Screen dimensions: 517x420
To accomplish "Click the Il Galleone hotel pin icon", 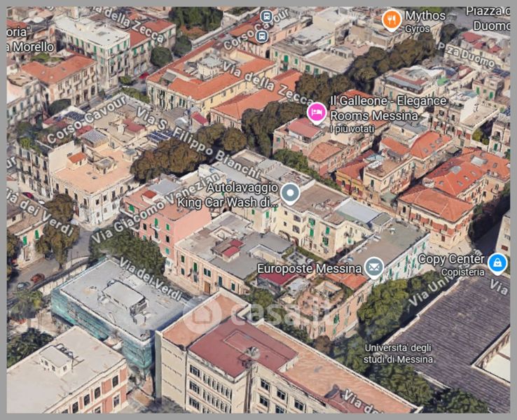I will click(317, 113).
